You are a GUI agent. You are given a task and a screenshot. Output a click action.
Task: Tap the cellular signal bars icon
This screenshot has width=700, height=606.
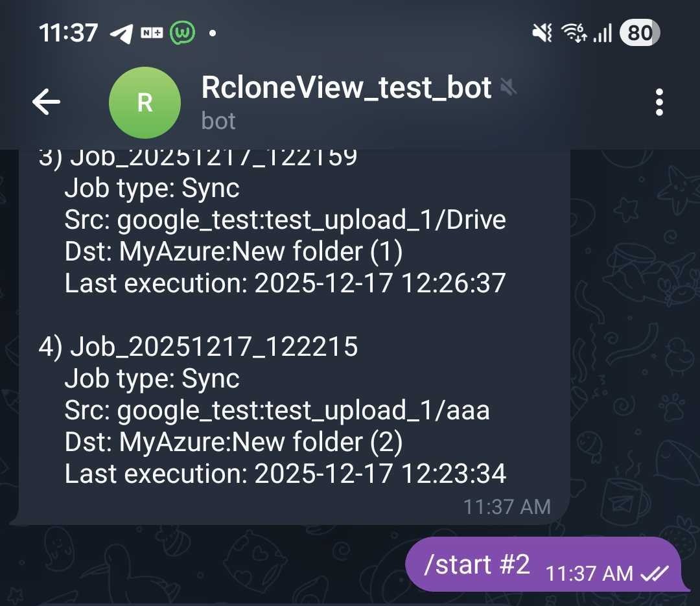pyautogui.click(x=602, y=32)
